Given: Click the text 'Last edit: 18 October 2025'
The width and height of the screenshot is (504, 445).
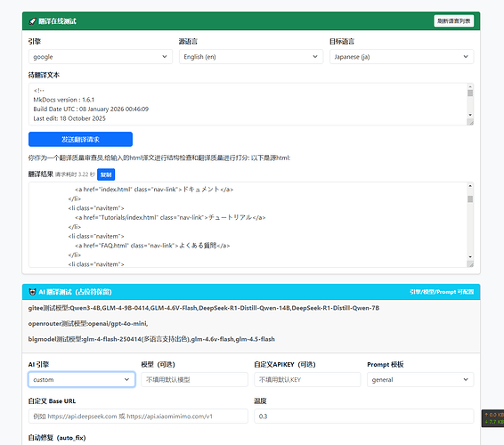Looking at the screenshot, I should point(69,118).
